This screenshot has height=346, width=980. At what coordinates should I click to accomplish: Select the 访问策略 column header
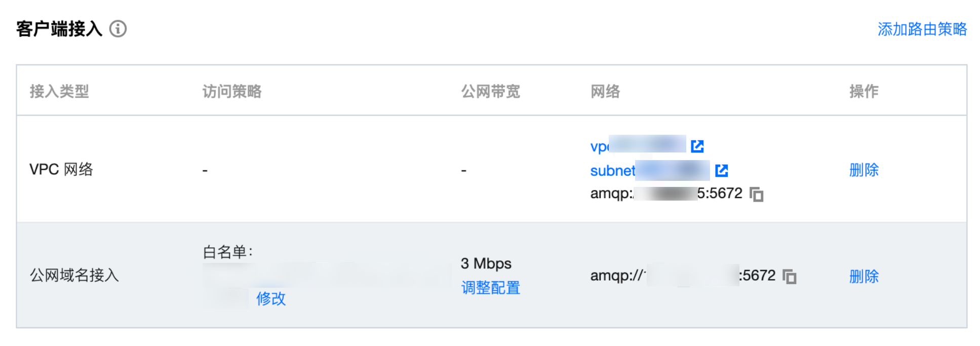pyautogui.click(x=232, y=91)
